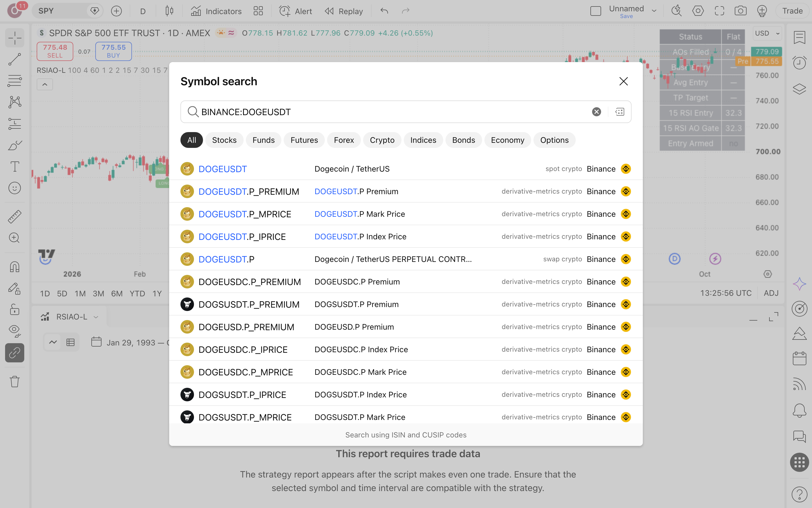Filter results by the Crypto tab
The width and height of the screenshot is (812, 508).
[382, 140]
